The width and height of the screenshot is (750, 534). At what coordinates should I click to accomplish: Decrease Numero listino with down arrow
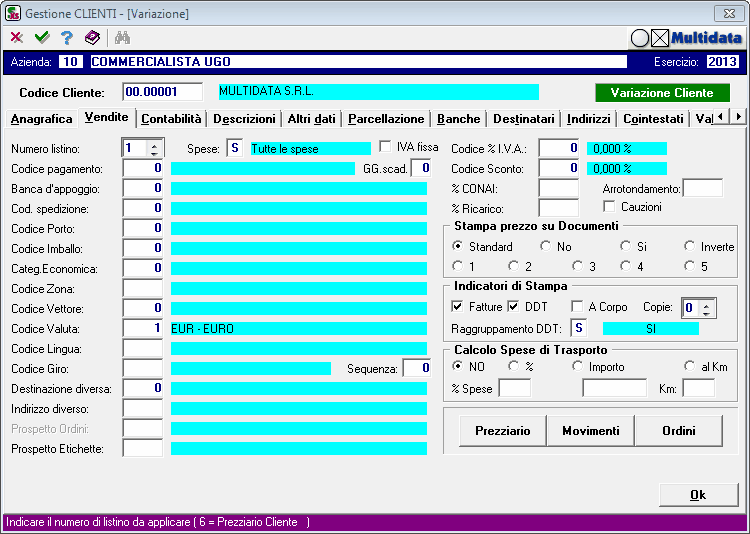click(x=154, y=153)
